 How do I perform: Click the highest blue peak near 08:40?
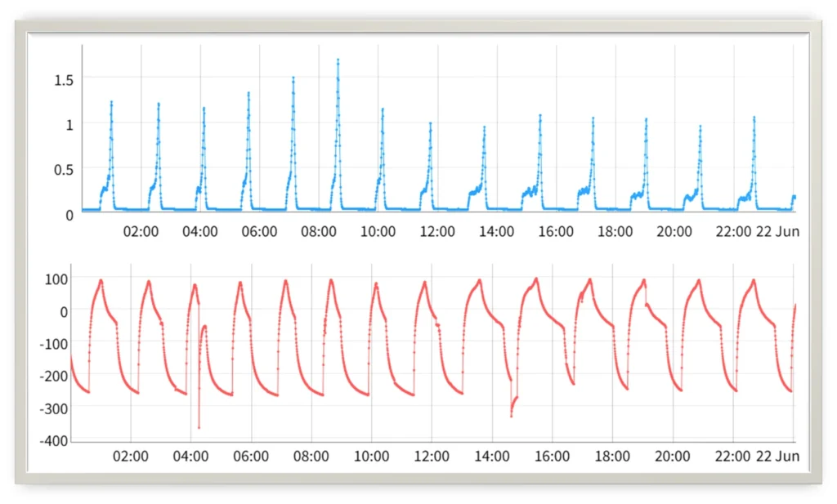click(x=338, y=60)
